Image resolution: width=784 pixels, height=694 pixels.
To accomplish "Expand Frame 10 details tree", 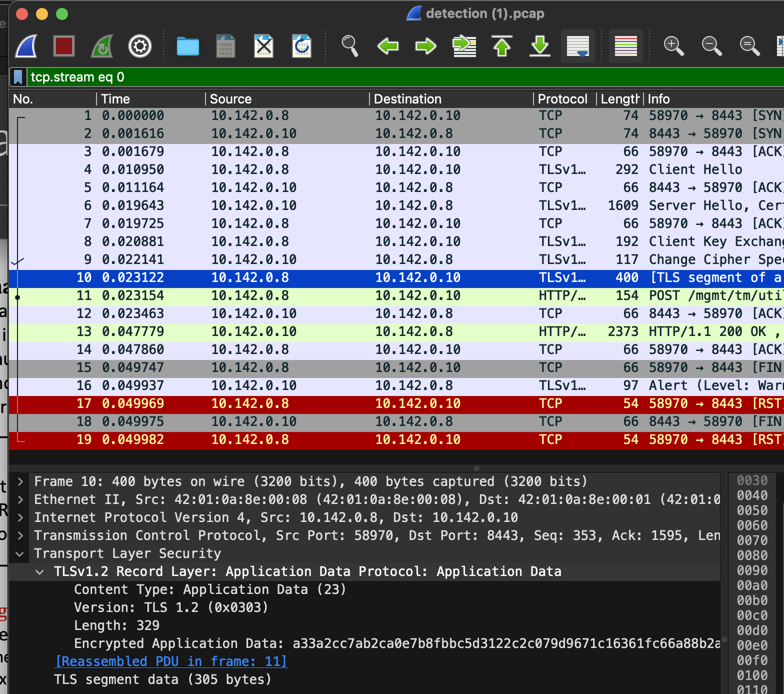I will tap(20, 481).
